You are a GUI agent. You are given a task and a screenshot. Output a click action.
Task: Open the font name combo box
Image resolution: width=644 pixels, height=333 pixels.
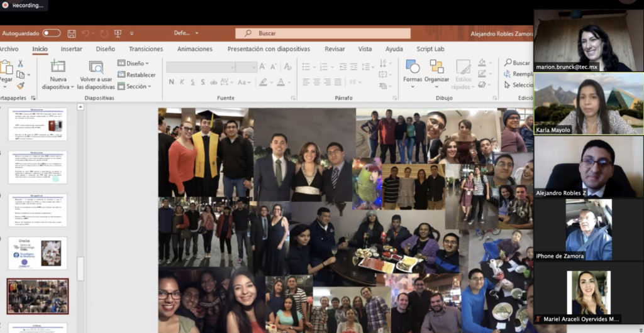coord(201,67)
